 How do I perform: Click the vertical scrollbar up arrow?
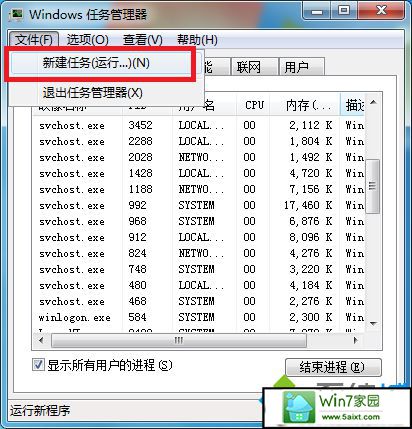coord(373,102)
